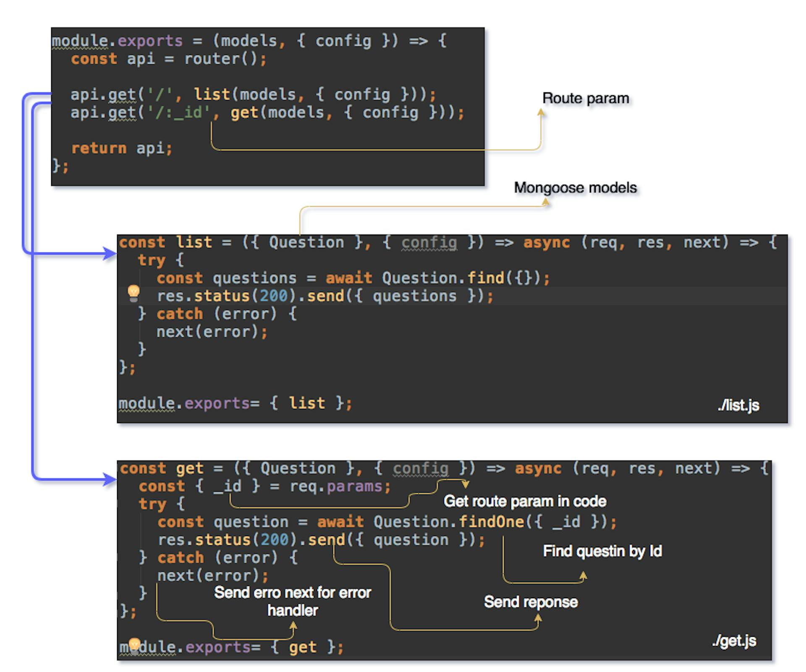Click the lightbulb over module.exports in get.js
The image size is (806, 672).
[134, 645]
